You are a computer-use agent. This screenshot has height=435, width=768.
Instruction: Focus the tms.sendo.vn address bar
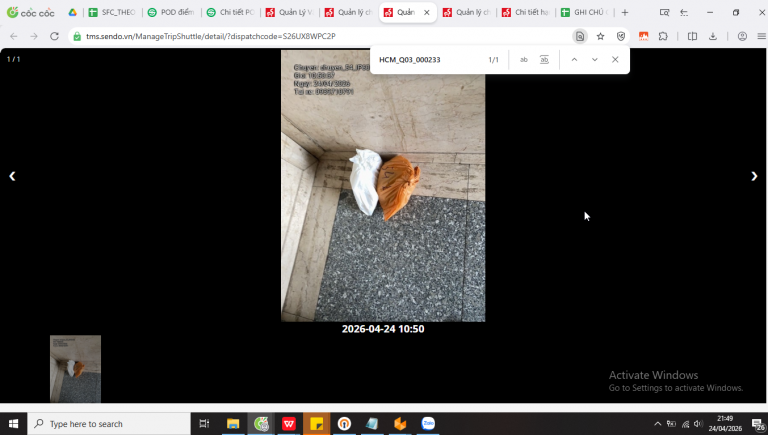[323, 36]
